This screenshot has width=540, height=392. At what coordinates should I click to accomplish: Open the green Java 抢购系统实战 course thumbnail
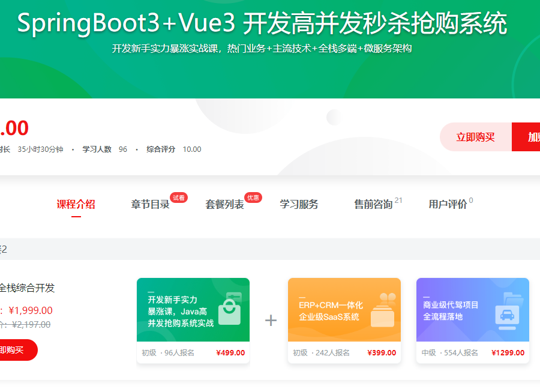click(x=193, y=310)
